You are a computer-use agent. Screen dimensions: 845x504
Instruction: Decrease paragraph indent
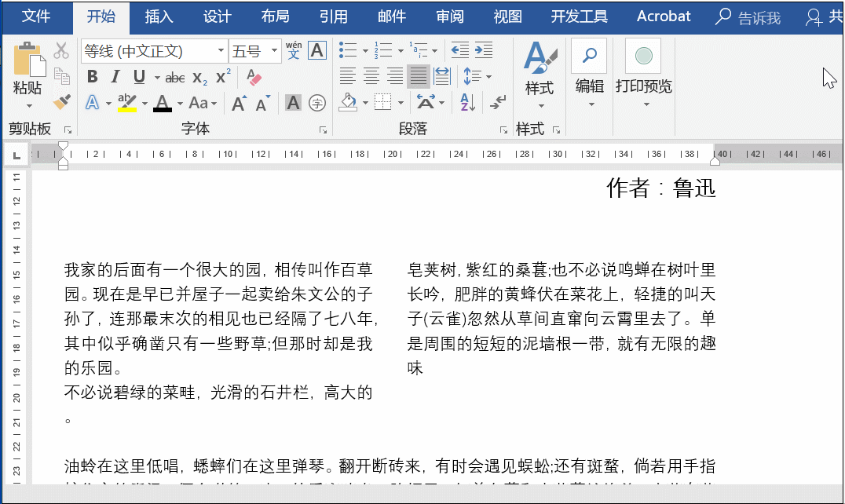pos(459,50)
